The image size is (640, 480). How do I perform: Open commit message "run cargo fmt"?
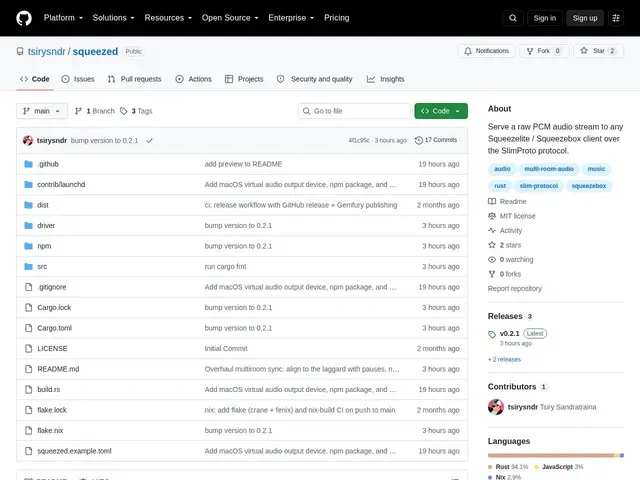click(x=225, y=267)
